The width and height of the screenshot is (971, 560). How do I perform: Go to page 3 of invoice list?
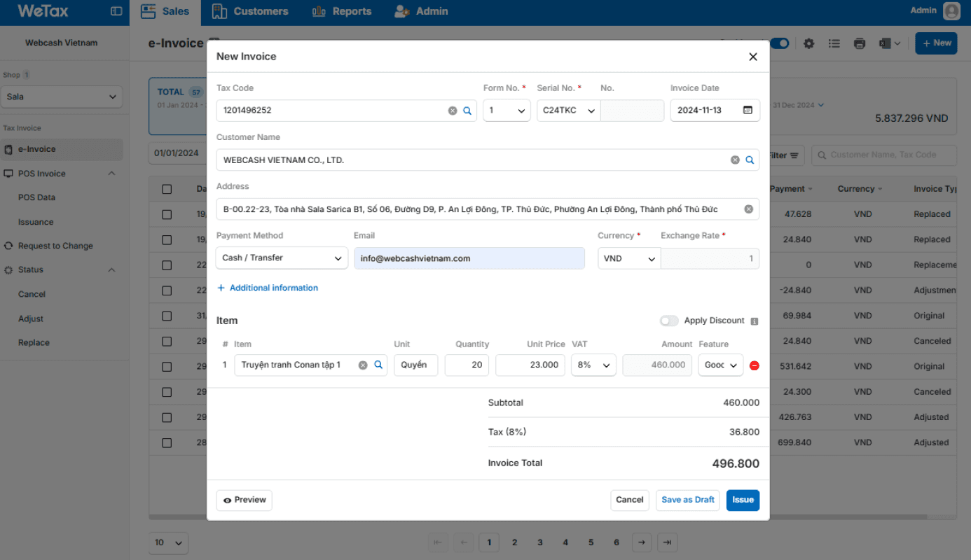click(540, 542)
